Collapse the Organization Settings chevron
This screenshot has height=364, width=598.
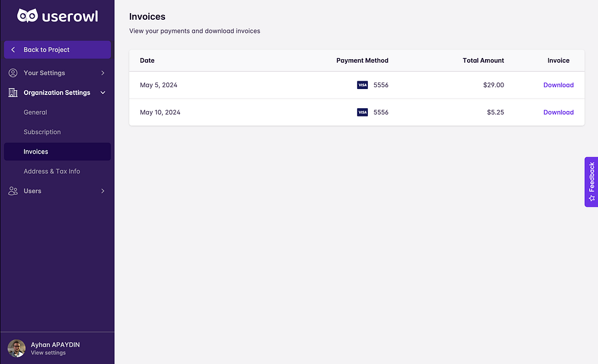(103, 93)
